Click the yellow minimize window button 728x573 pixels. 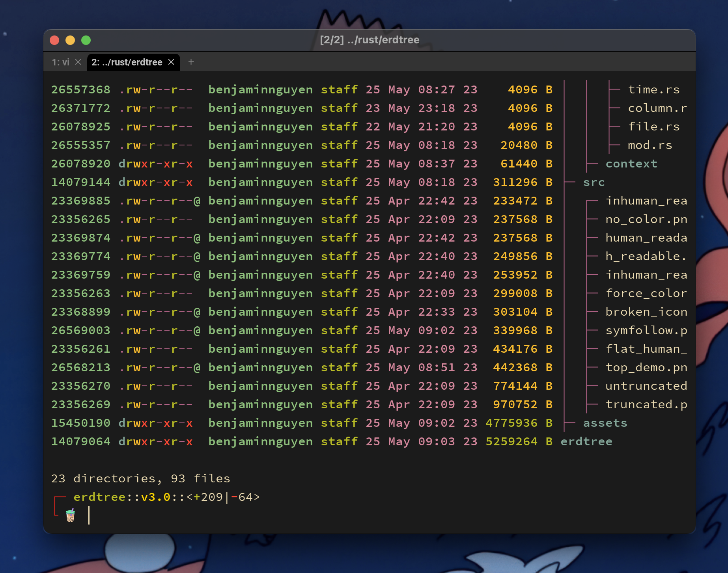70,40
